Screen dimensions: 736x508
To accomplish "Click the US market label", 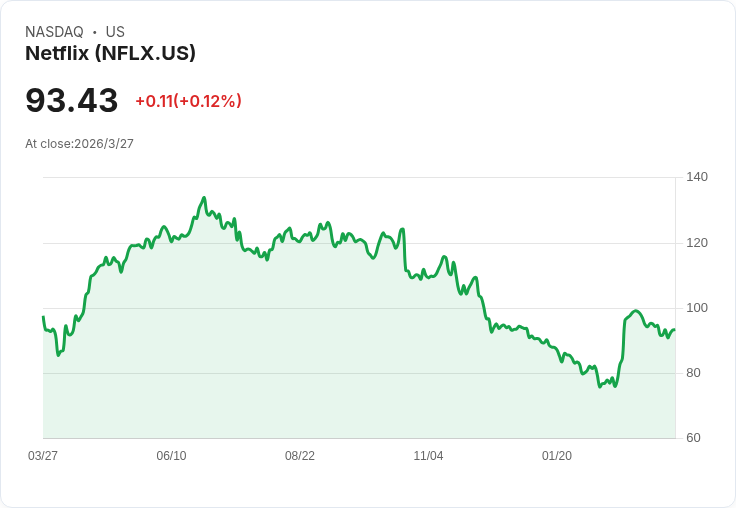I will point(115,32).
